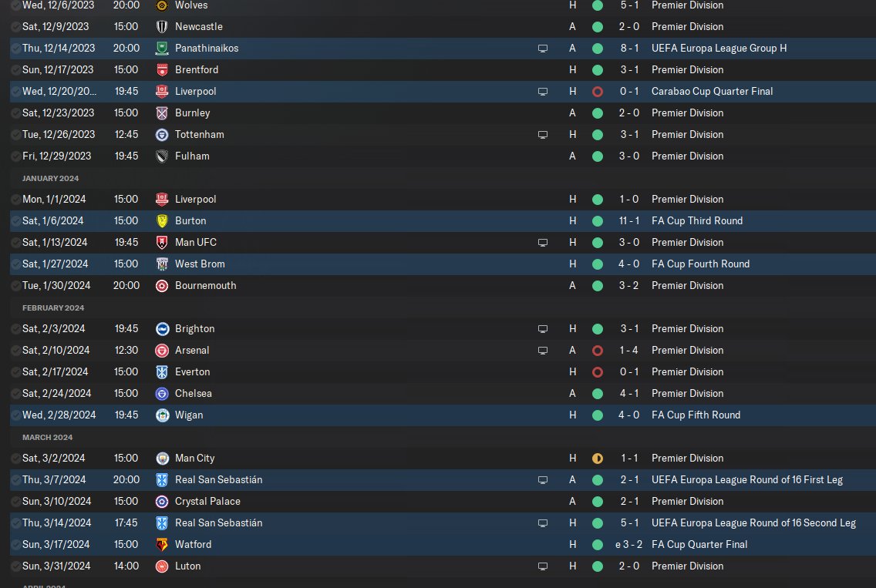Click the orange draw indicator for Man City
Screen dimensions: 876x588
click(x=597, y=459)
